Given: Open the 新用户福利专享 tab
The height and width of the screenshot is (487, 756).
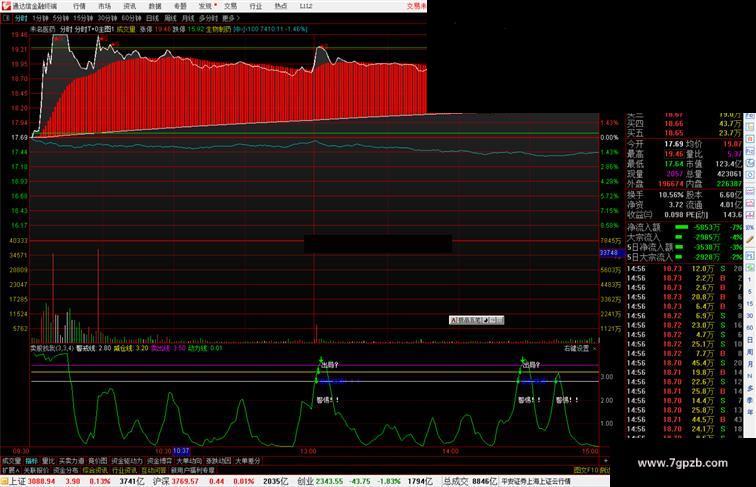Looking at the screenshot, I should pos(193,470).
